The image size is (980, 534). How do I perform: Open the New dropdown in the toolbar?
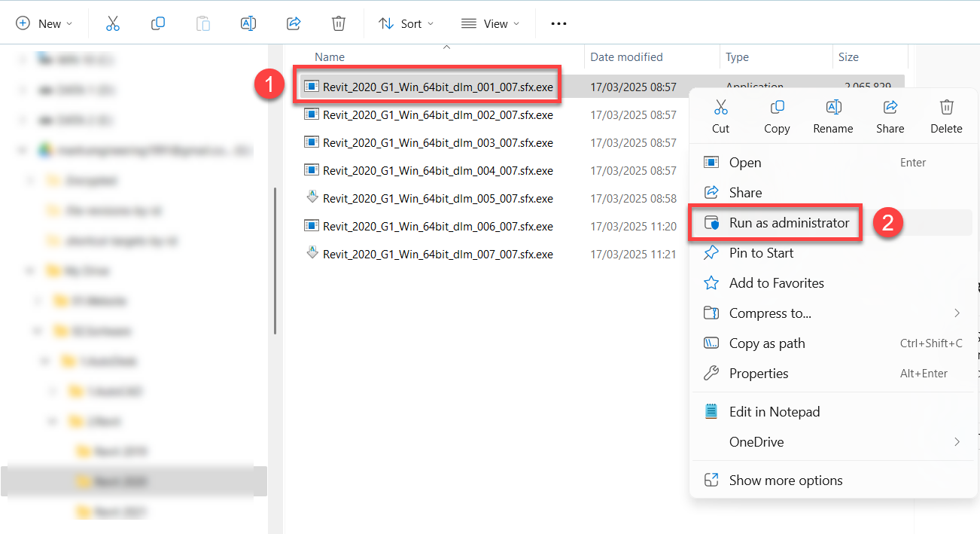click(x=44, y=23)
